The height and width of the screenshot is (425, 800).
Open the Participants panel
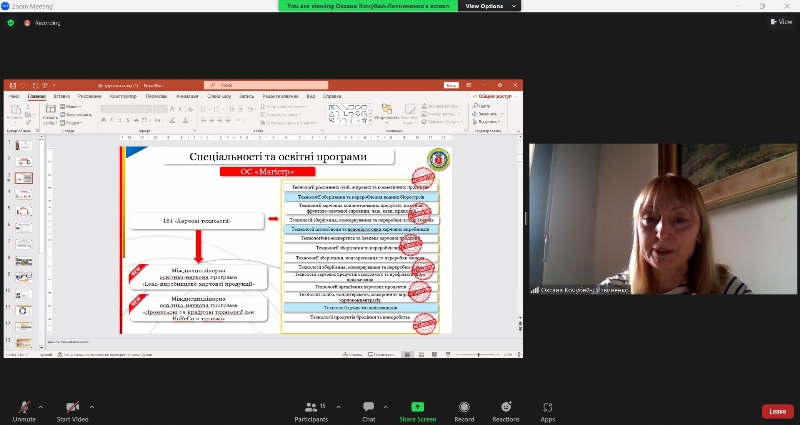[x=311, y=411]
